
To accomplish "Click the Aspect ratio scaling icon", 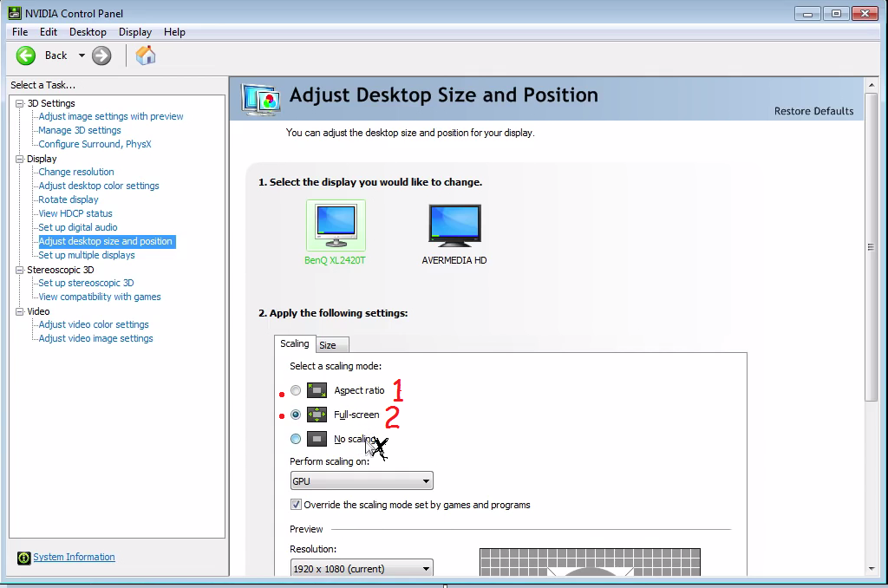I will pyautogui.click(x=317, y=390).
